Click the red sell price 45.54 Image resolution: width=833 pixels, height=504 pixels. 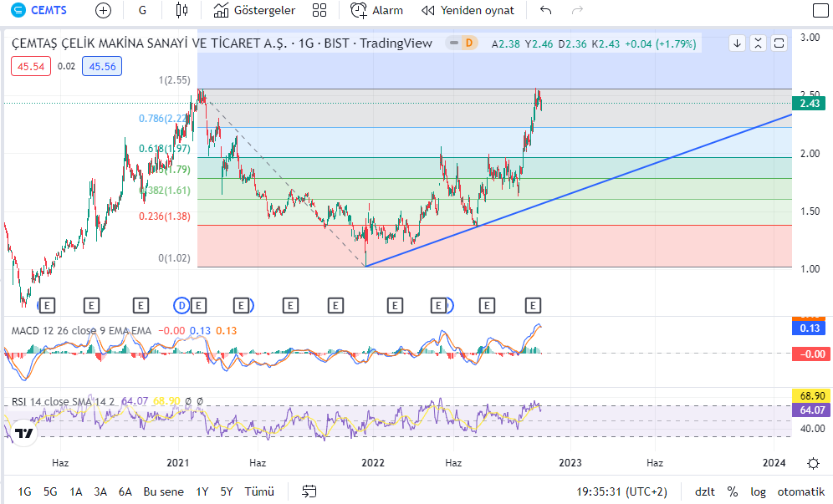pyautogui.click(x=31, y=66)
